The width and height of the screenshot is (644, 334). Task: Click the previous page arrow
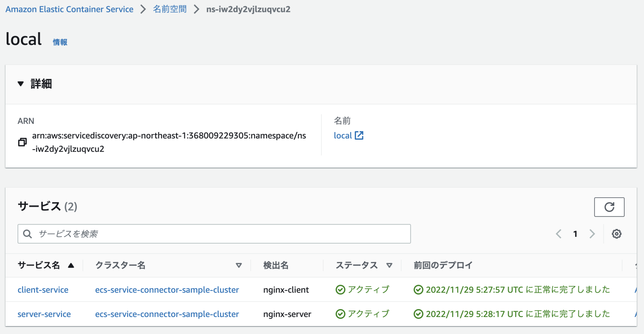pos(559,234)
